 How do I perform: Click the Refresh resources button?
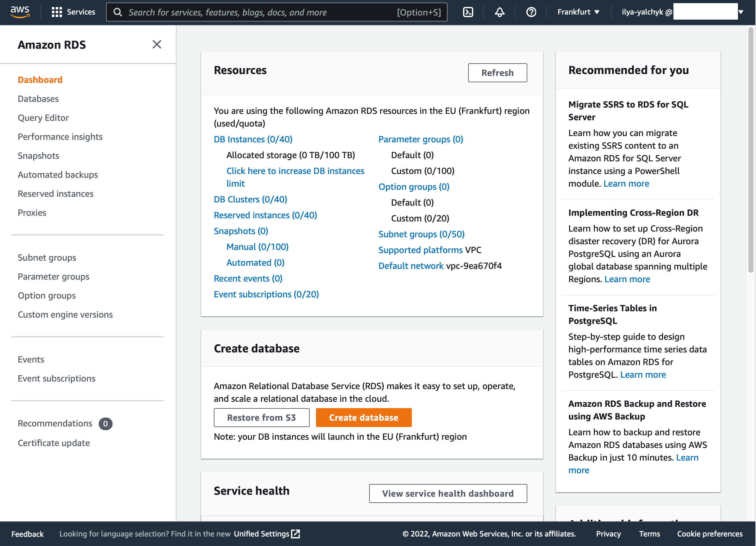pos(497,73)
